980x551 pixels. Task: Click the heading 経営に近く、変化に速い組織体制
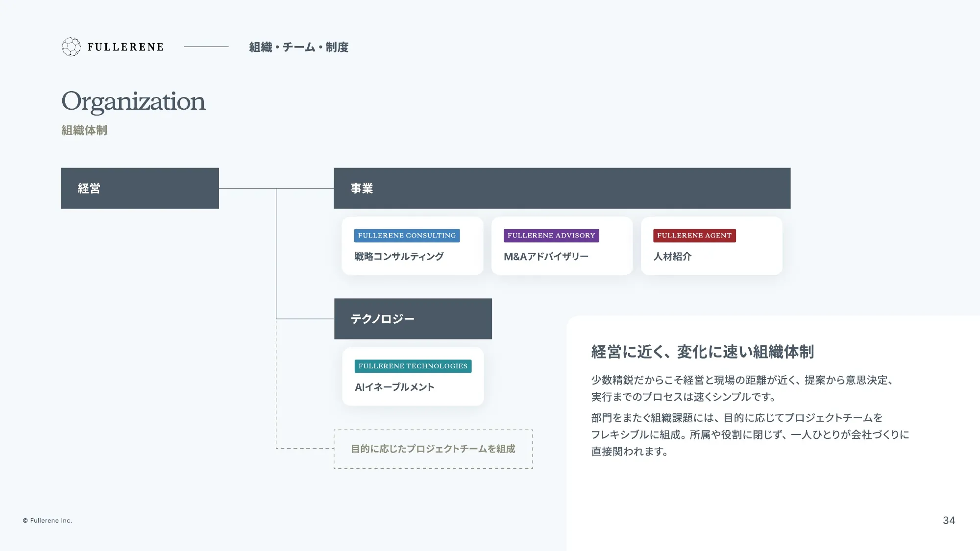(x=702, y=352)
